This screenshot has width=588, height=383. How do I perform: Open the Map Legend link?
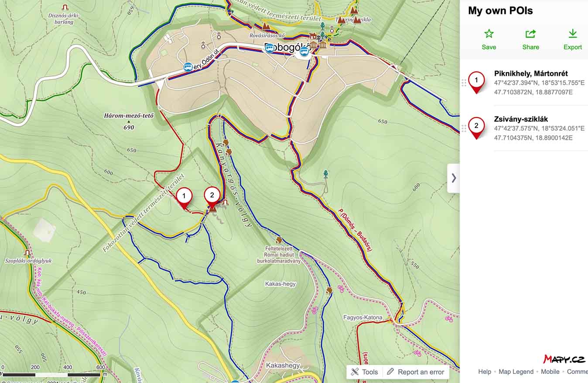pos(516,372)
